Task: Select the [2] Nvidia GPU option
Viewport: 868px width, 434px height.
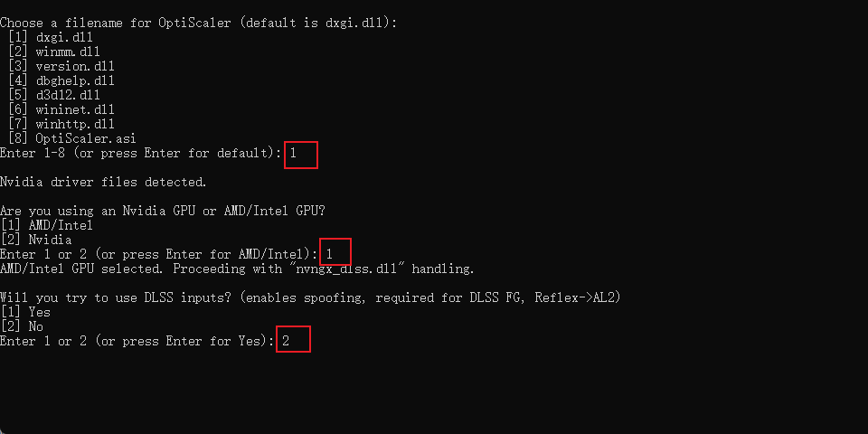Action: click(x=36, y=240)
